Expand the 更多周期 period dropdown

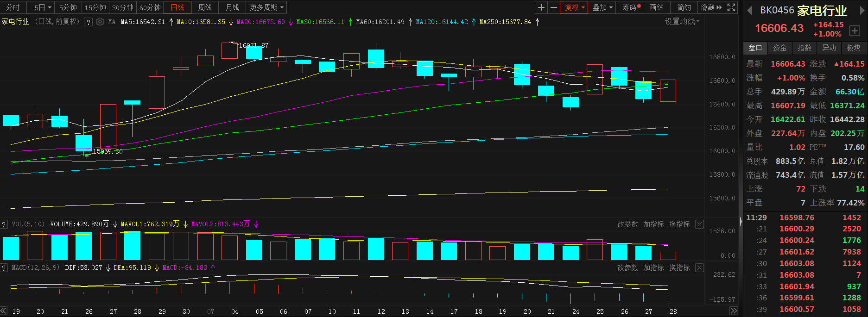266,7
